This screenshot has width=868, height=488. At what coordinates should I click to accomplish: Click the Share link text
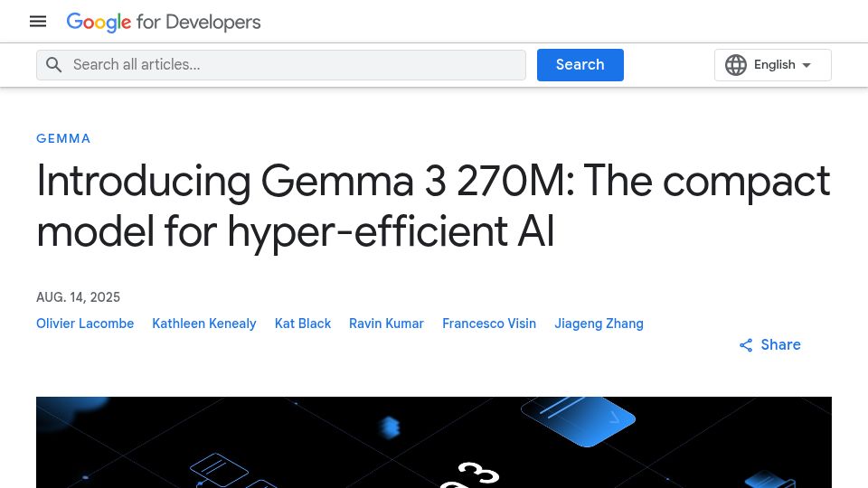point(780,344)
